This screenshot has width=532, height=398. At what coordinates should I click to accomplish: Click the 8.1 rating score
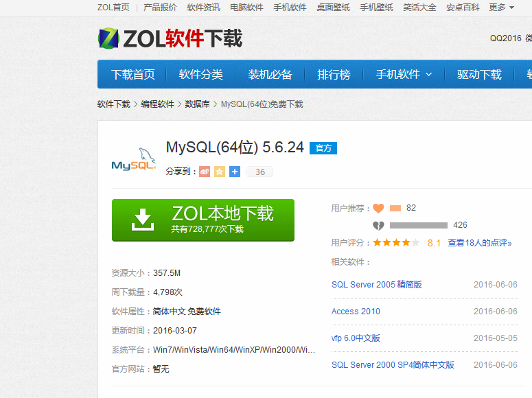pyautogui.click(x=434, y=244)
